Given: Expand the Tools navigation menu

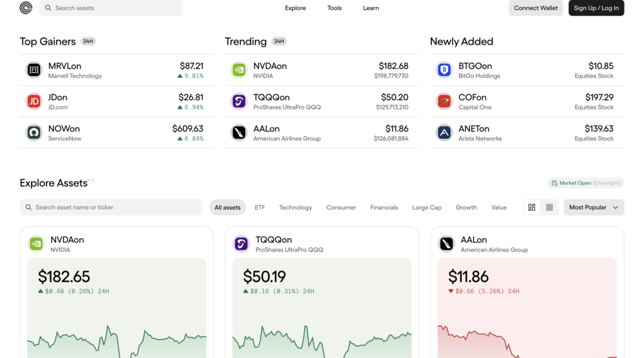Looking at the screenshot, I should click(x=334, y=8).
